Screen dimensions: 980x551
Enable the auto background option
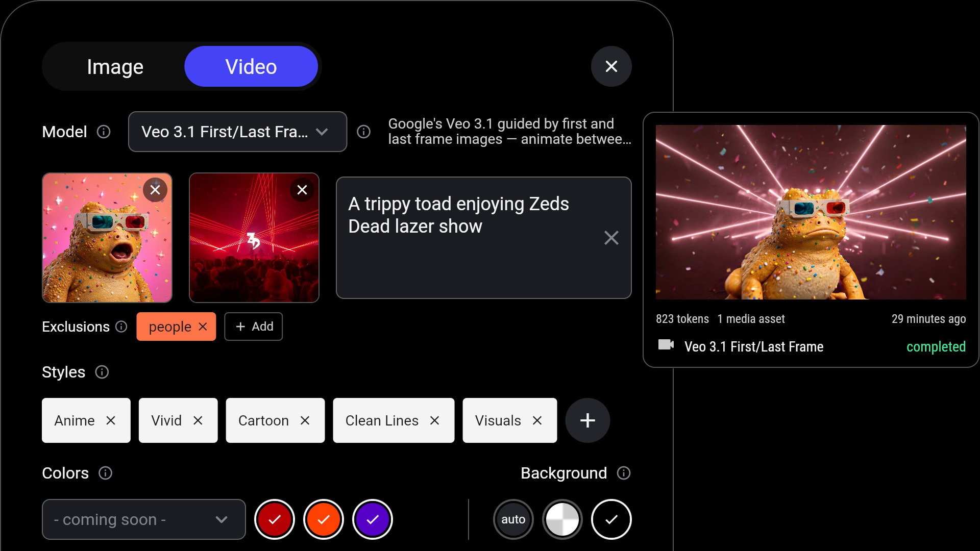click(x=513, y=519)
